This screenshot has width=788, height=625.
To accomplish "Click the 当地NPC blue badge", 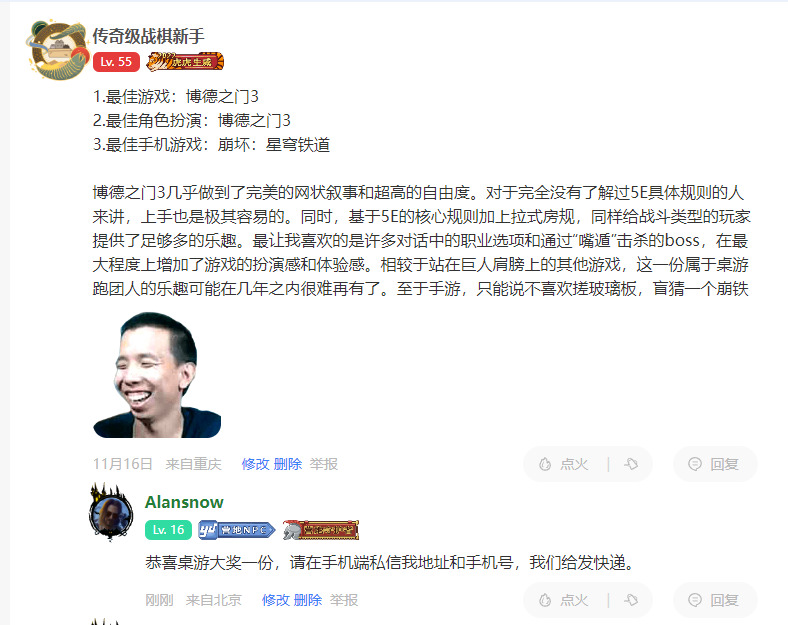I will pyautogui.click(x=236, y=530).
